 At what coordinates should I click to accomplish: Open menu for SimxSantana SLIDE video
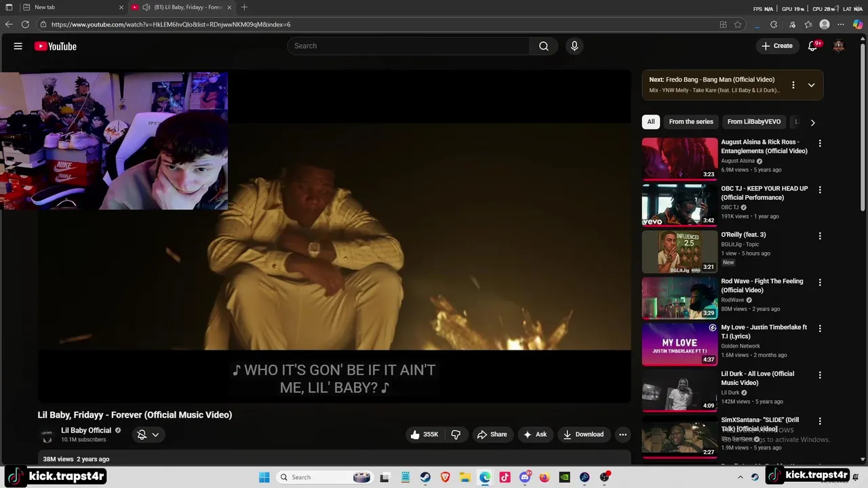pos(820,421)
